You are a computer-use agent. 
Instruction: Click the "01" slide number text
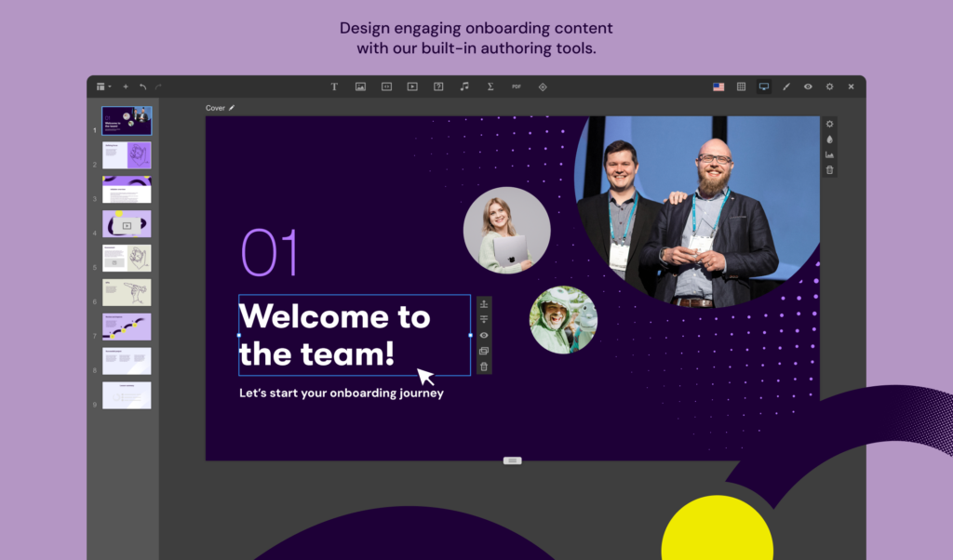coord(270,253)
